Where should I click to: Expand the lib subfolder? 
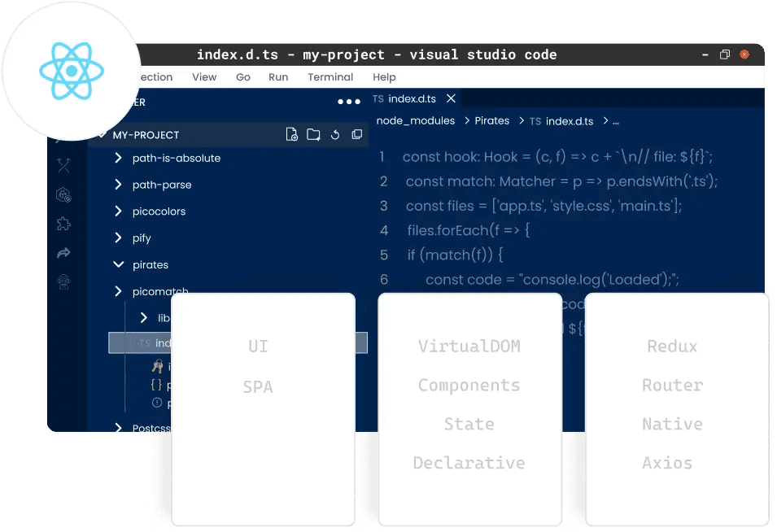(144, 317)
